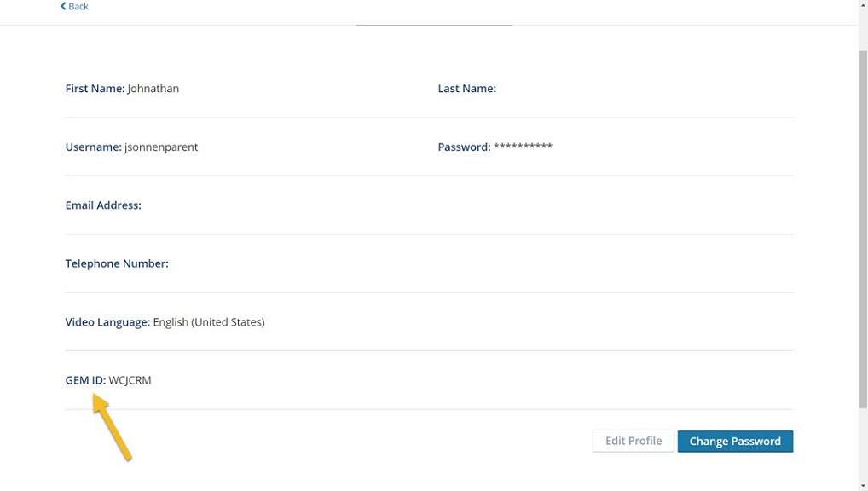Click the masked password asterisks
The image size is (868, 491).
pyautogui.click(x=524, y=146)
